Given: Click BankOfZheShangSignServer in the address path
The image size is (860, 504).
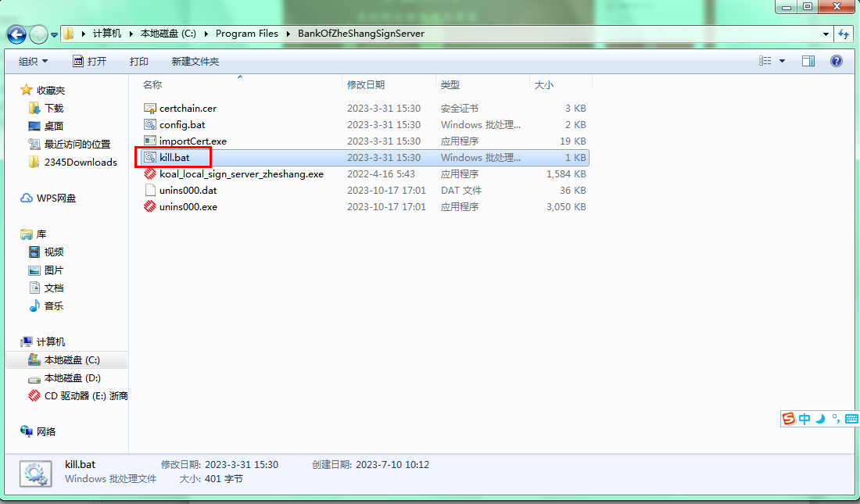Looking at the screenshot, I should 361,34.
